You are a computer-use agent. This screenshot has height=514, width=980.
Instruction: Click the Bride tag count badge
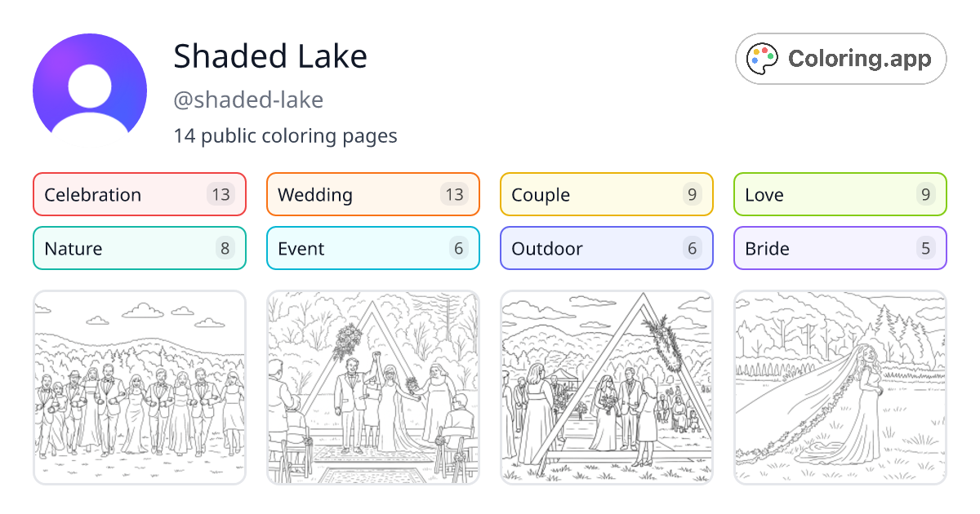925,248
